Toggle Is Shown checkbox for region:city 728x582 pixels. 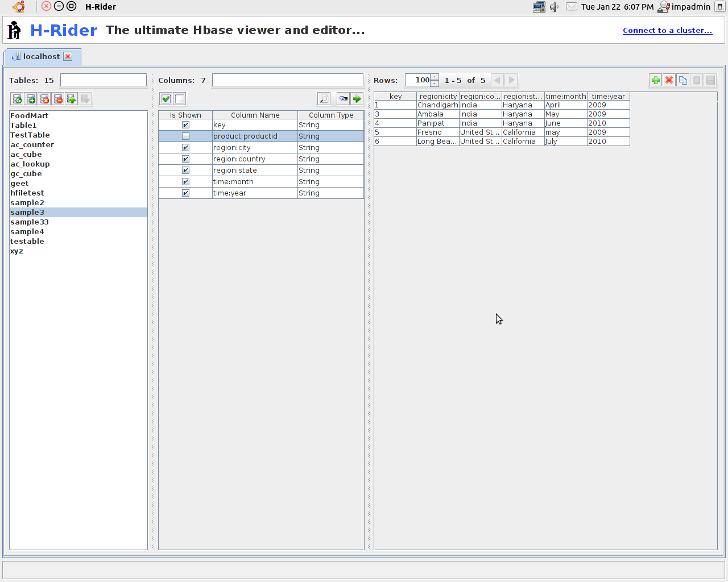coord(185,148)
